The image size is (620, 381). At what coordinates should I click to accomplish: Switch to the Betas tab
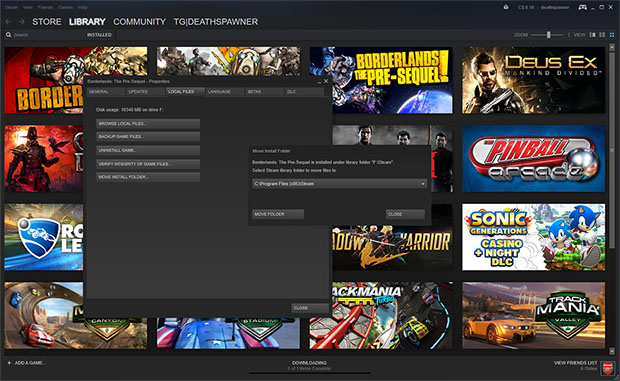264,92
